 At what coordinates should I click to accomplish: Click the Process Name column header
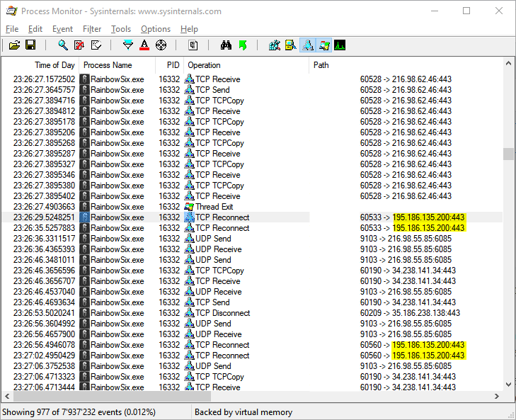[117, 65]
